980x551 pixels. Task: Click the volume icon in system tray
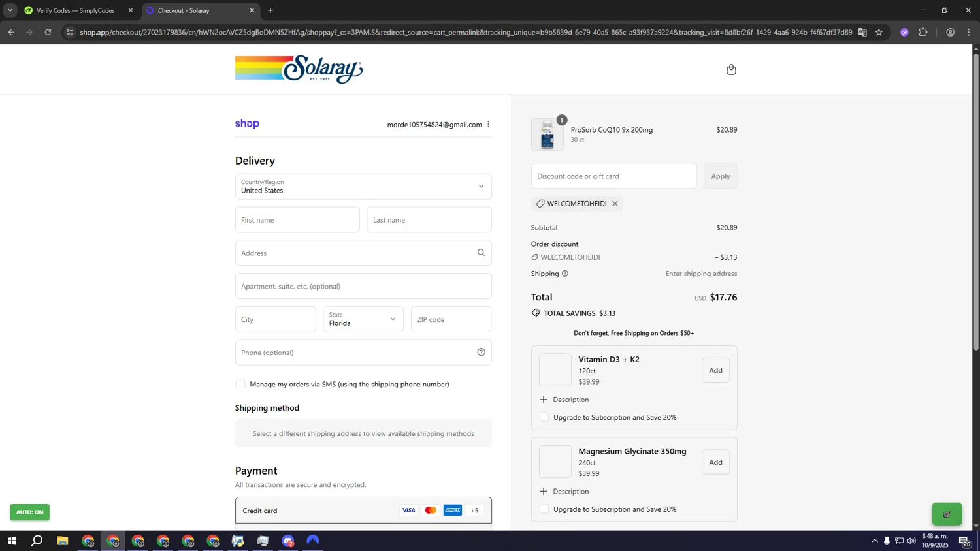(911, 541)
